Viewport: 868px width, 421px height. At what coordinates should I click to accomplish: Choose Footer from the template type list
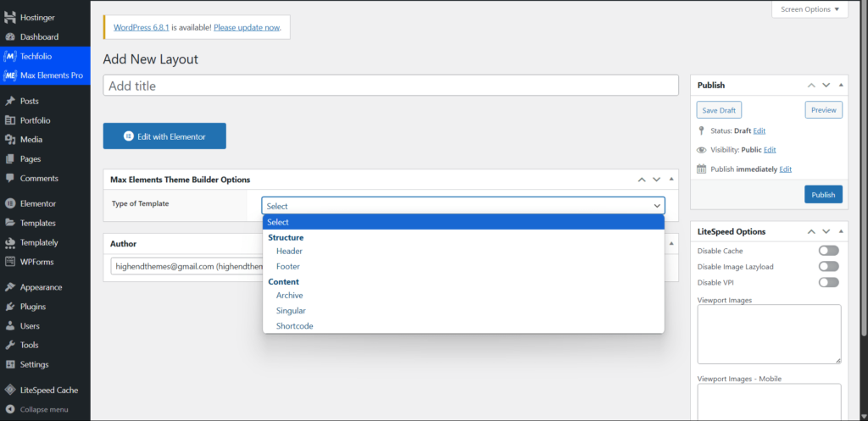coord(464,267)
